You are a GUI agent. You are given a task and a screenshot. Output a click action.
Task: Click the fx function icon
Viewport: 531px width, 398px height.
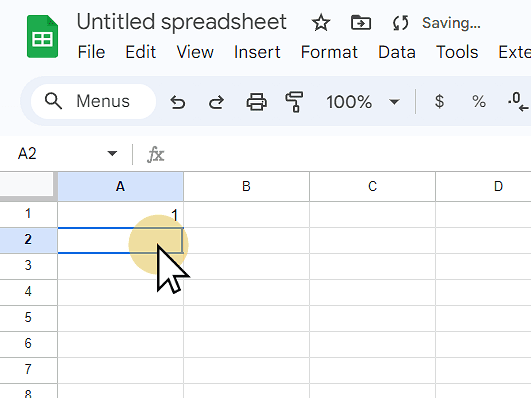(156, 154)
